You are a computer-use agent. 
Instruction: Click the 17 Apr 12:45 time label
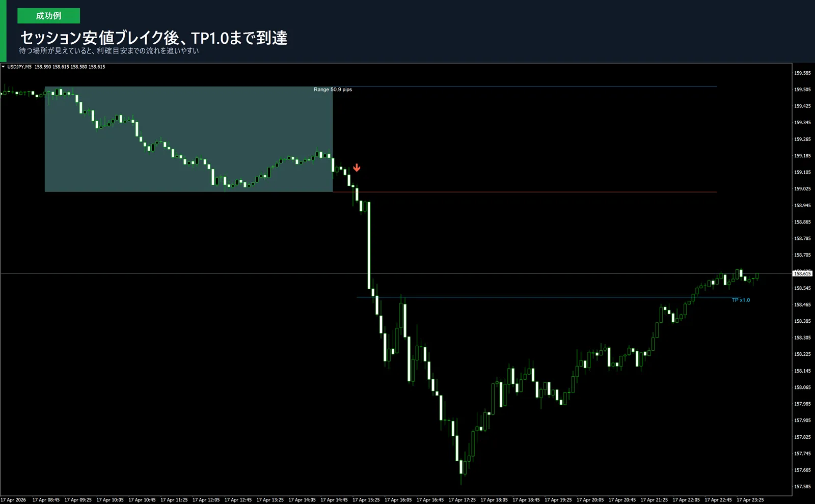coord(238,500)
